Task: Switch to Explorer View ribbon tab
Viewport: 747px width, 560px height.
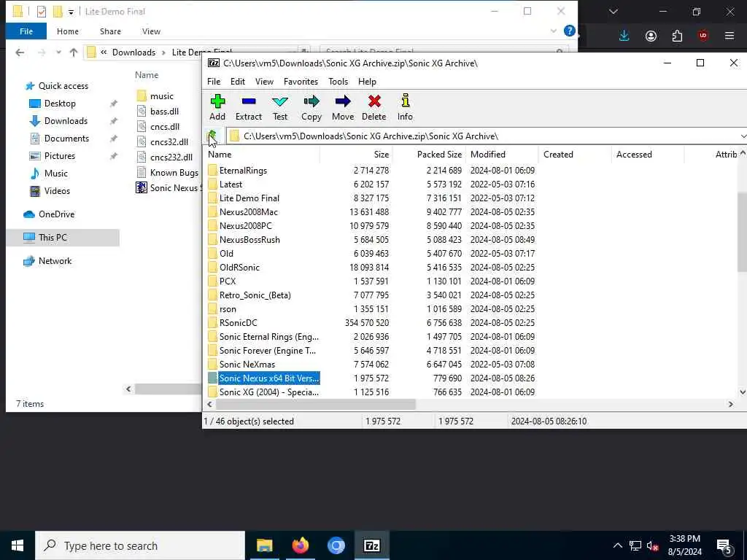Action: 151,31
